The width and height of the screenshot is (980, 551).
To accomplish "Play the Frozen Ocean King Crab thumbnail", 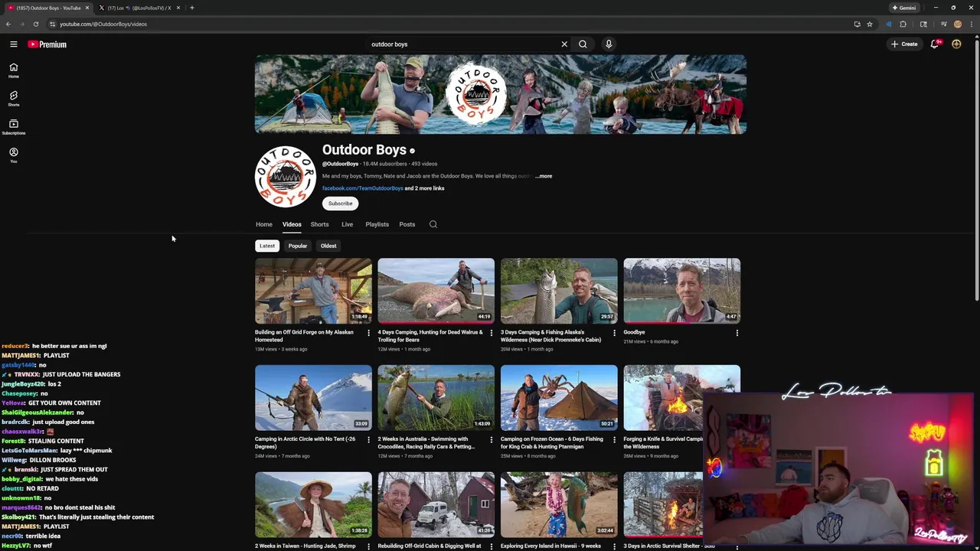I will [x=559, y=398].
